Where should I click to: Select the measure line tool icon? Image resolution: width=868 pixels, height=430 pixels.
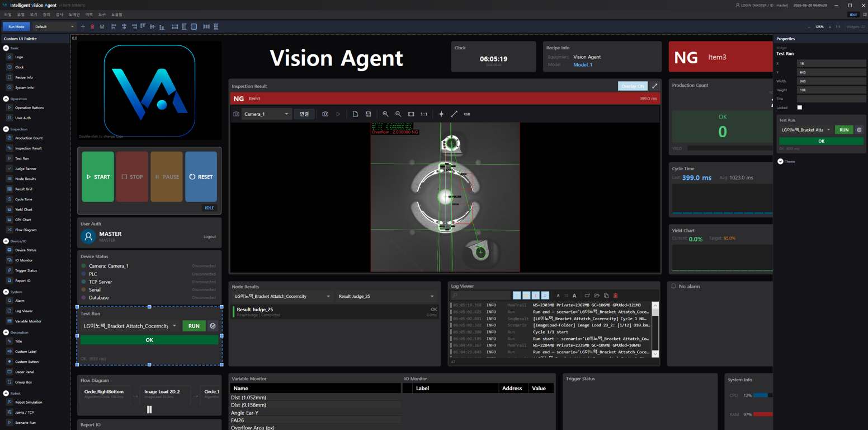454,114
